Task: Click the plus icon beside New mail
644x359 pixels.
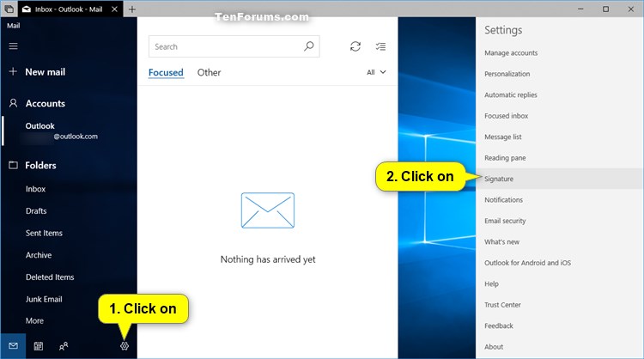Action: 13,71
